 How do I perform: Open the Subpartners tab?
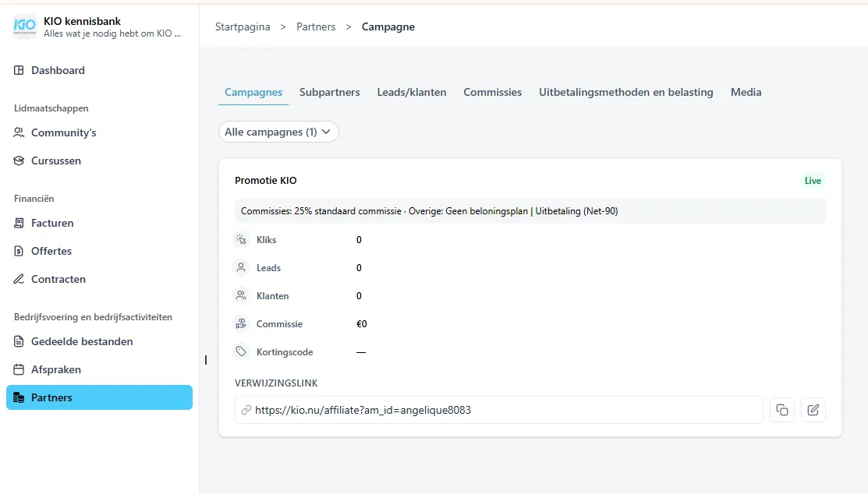coord(329,93)
